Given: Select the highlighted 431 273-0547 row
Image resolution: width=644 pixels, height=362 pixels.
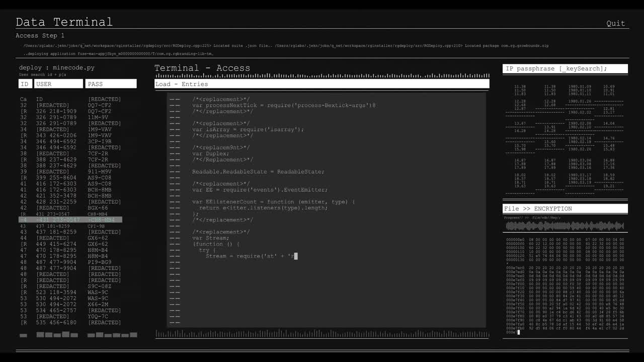Looking at the screenshot, I should [70, 220].
